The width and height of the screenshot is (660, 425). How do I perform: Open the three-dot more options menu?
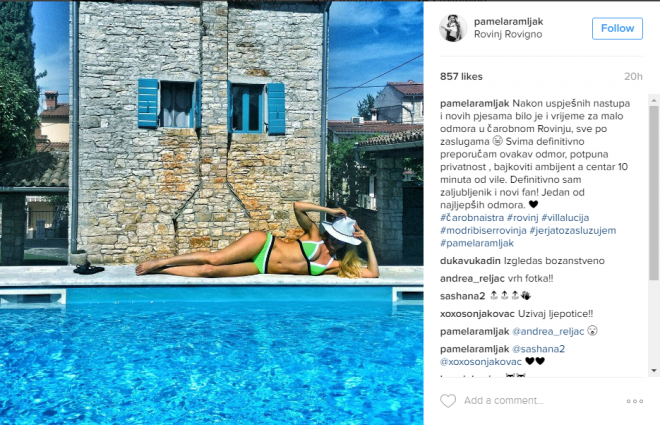(635, 401)
